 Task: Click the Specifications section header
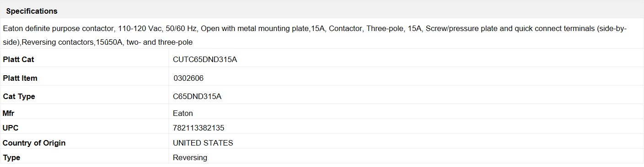[32, 11]
